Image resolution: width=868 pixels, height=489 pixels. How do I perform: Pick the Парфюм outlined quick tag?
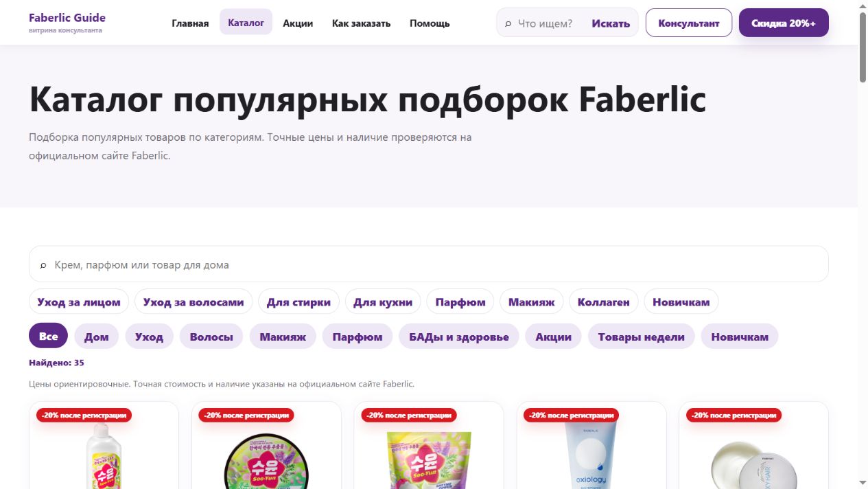click(x=460, y=302)
